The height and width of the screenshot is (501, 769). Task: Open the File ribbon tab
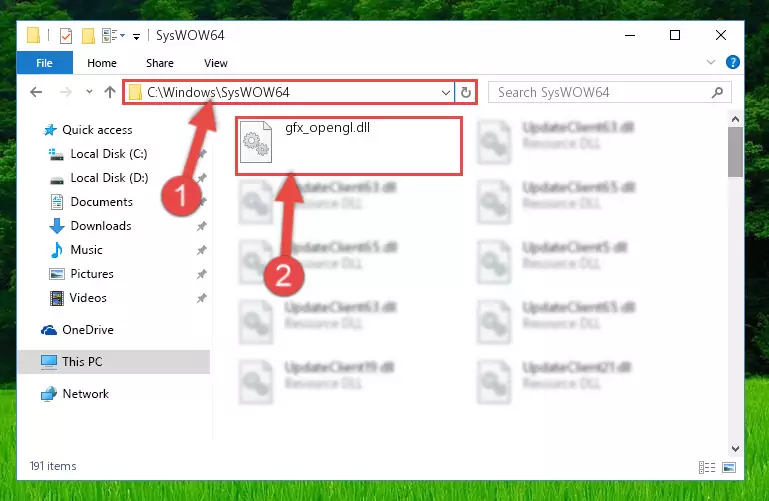(45, 63)
